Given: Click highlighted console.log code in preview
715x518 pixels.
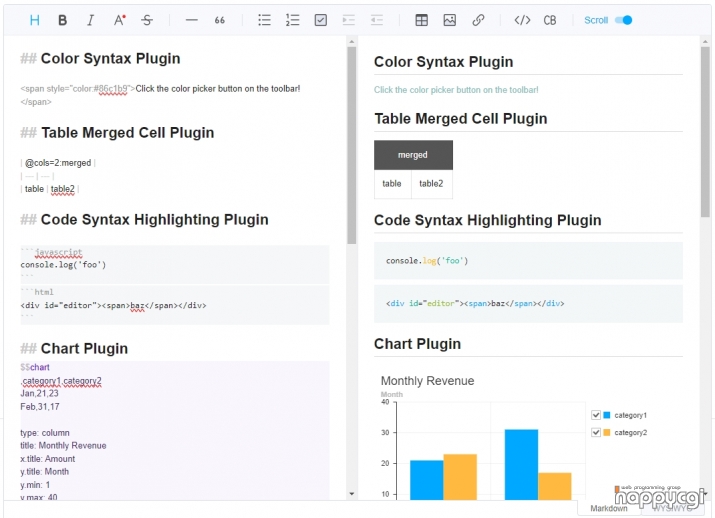Looking at the screenshot, I should (x=427, y=261).
